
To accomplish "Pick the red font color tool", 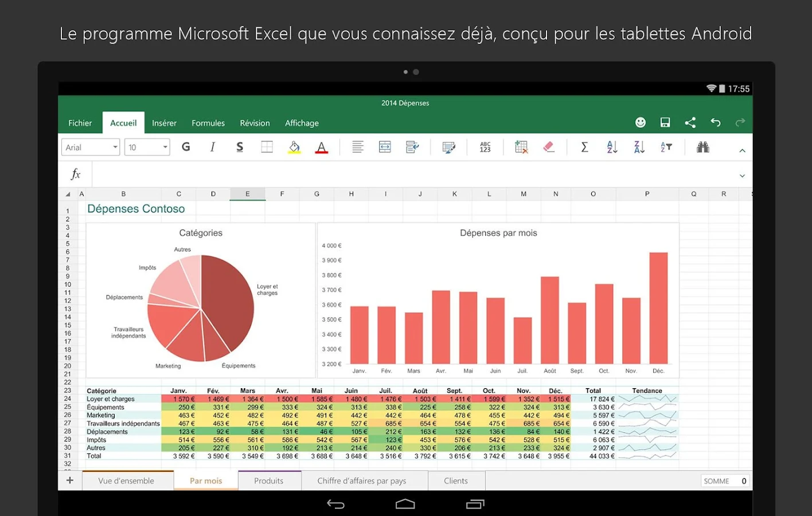I will click(x=322, y=147).
